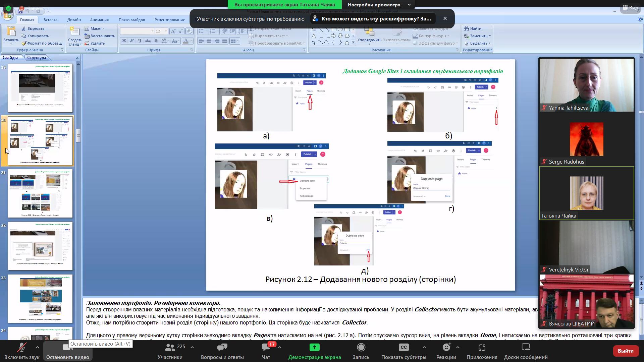The image size is (644, 362).
Task: Open the Zoom Chat (Чат) icon
Action: 266,347
